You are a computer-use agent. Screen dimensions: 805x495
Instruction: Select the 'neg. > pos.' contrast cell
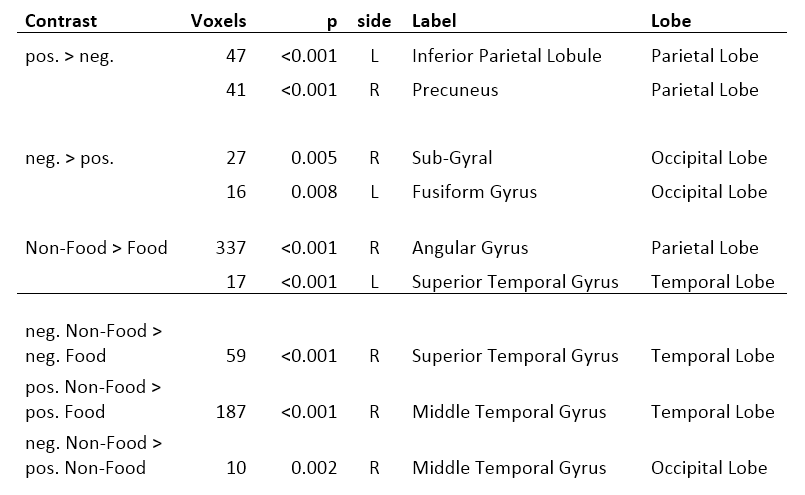(x=70, y=158)
